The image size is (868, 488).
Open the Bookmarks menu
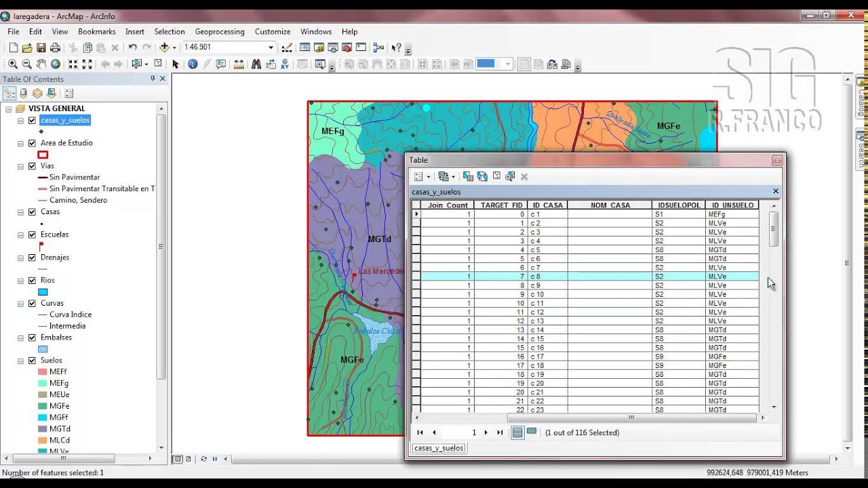(x=97, y=32)
